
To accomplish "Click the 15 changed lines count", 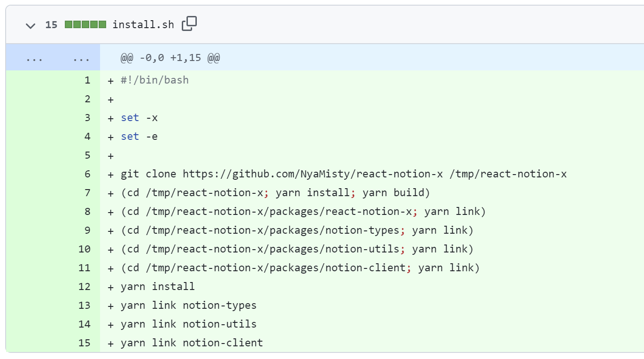I will click(x=51, y=25).
